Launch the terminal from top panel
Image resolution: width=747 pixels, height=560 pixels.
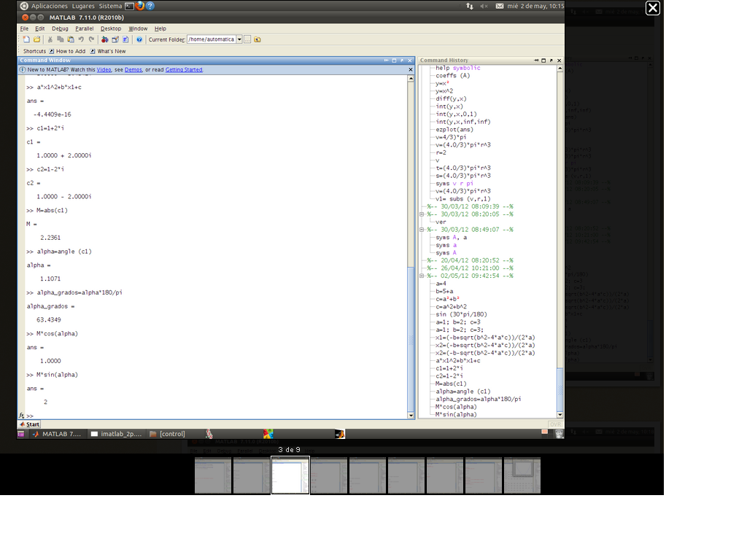pyautogui.click(x=129, y=6)
